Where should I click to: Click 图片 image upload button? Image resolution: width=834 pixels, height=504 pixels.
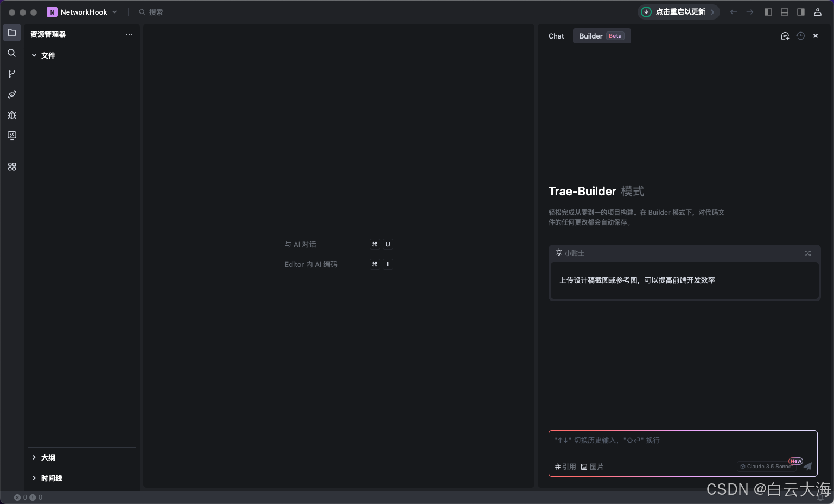[x=592, y=467]
